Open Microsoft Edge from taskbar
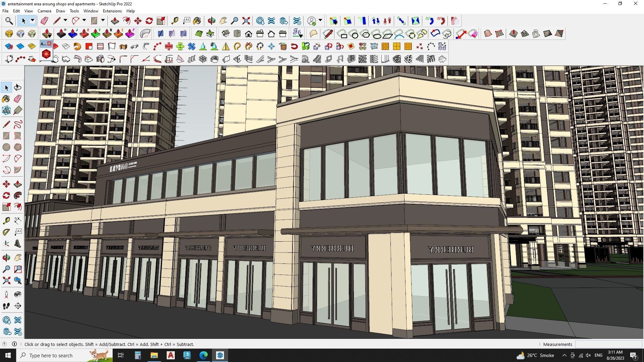 [x=204, y=355]
